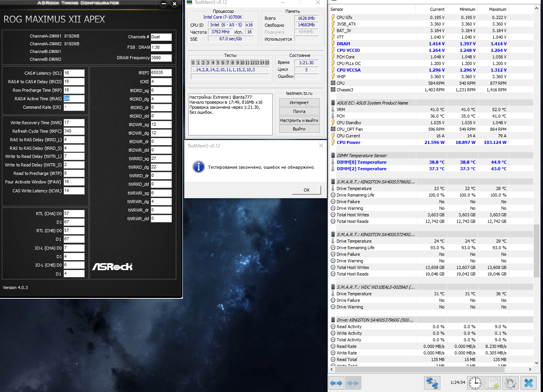Click the HWiNFO vertical scrollbar thumb
The image size is (543, 392).
point(536,251)
